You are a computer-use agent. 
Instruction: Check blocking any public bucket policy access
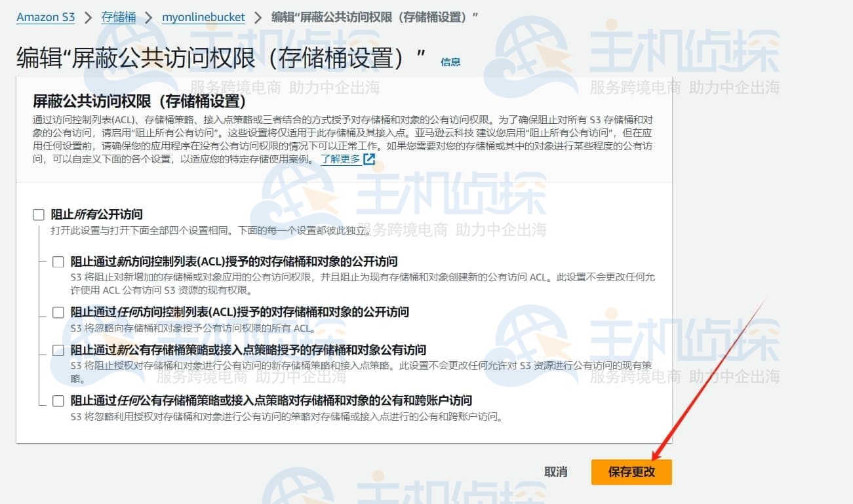tap(58, 400)
